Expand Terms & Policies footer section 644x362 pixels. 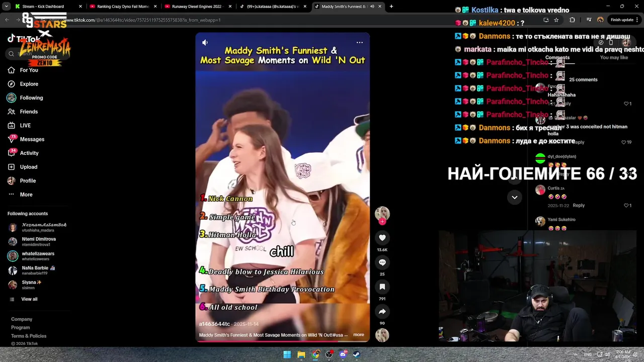(x=29, y=336)
